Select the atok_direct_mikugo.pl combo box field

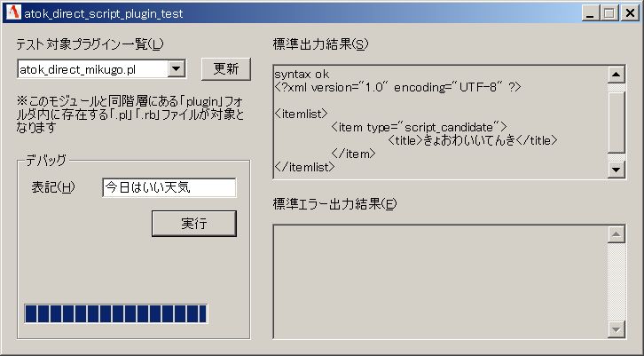pos(101,69)
